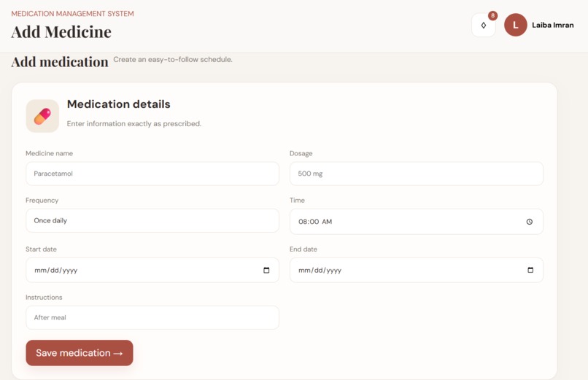Click Enter information exactly as prescribed text
The width and height of the screenshot is (588, 380).
pyautogui.click(x=134, y=124)
